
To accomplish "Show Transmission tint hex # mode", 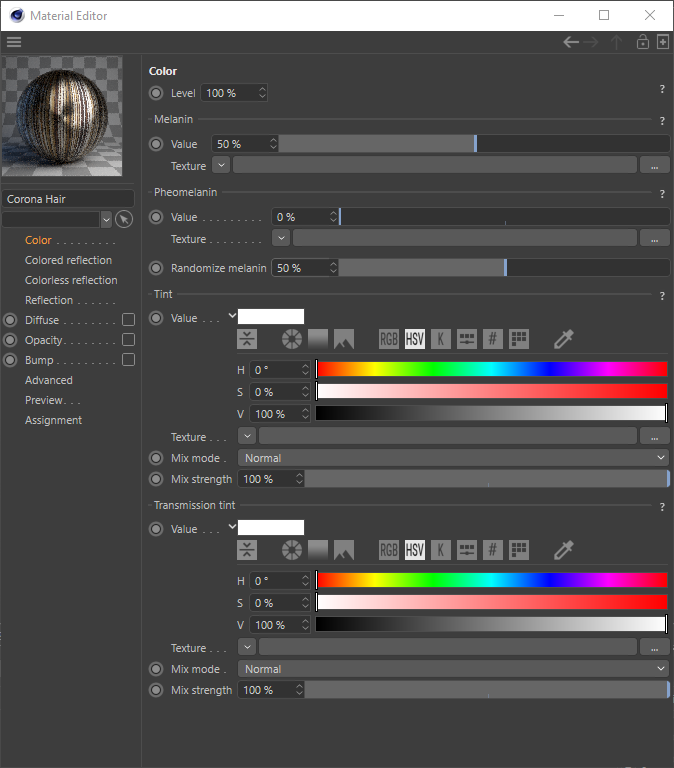I will [x=493, y=550].
